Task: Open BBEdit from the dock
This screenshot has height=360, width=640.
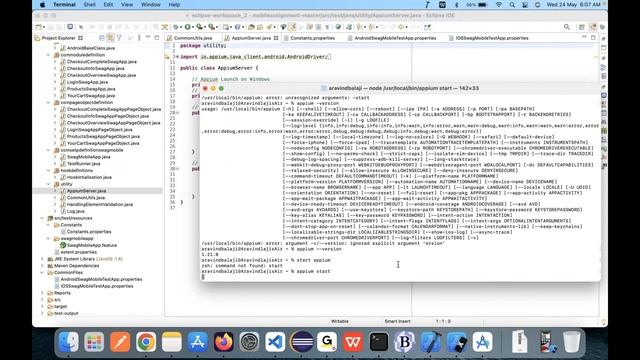Action: coord(404,342)
